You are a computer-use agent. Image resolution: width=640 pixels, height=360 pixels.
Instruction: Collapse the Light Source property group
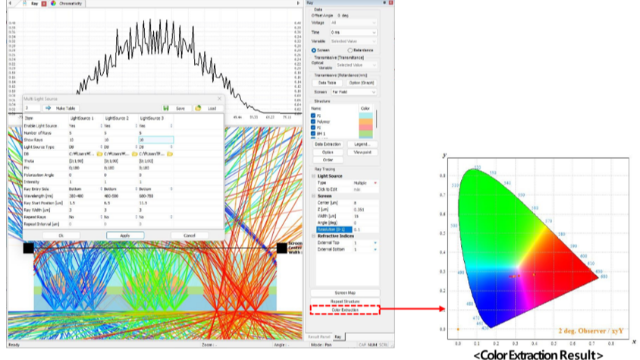pos(313,176)
